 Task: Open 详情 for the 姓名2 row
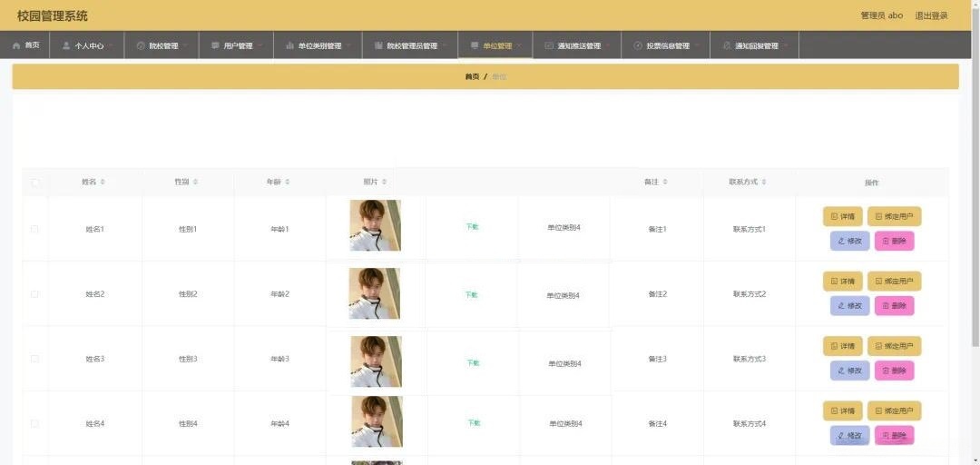(842, 282)
